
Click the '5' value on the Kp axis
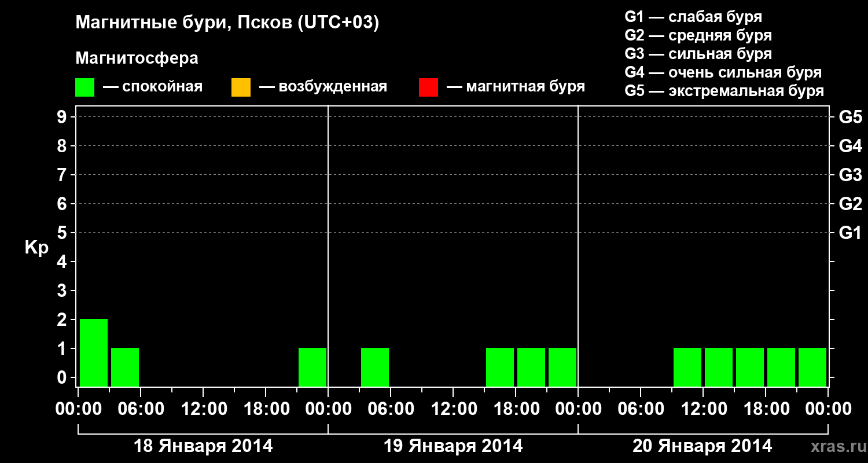click(x=63, y=233)
